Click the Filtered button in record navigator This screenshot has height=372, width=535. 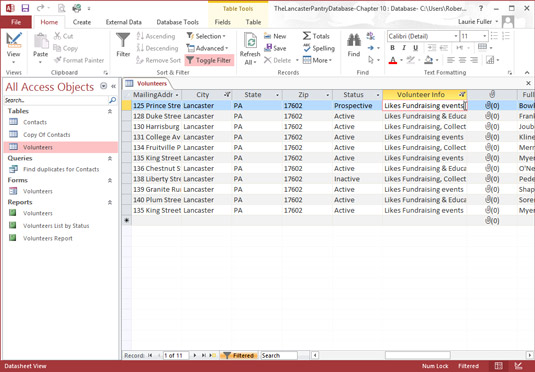tap(239, 356)
